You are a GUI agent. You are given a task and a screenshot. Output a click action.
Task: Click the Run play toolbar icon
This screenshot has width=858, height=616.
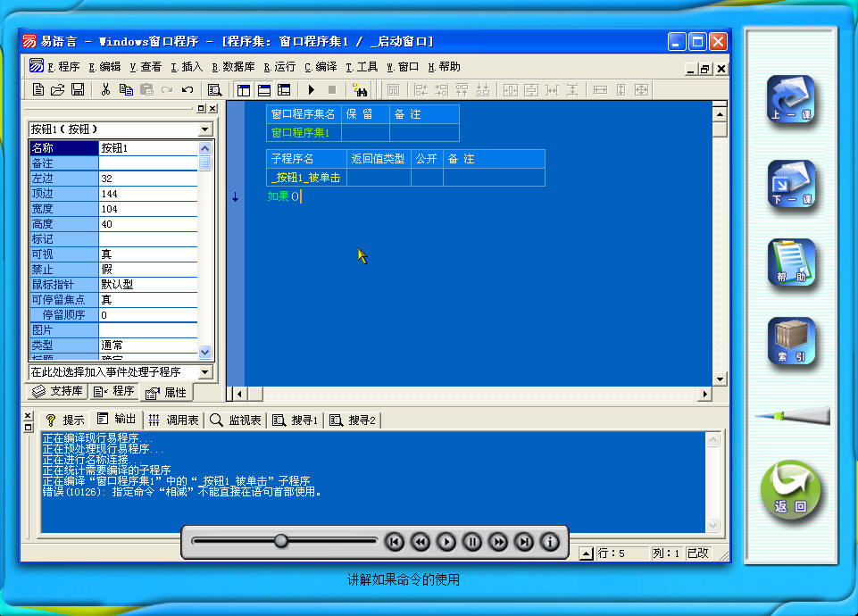pyautogui.click(x=312, y=89)
